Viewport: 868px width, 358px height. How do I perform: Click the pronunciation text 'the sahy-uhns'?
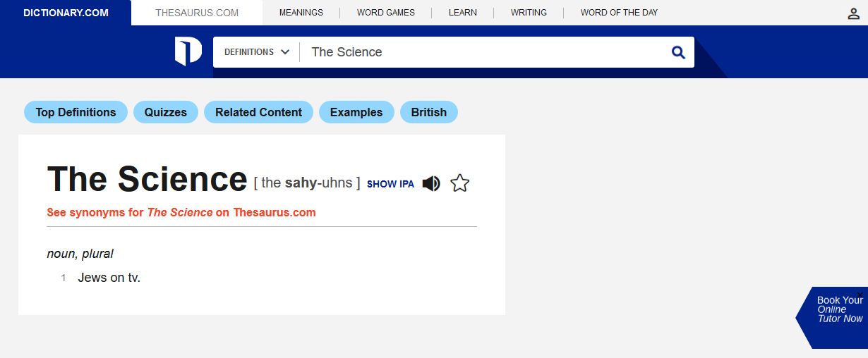(307, 183)
